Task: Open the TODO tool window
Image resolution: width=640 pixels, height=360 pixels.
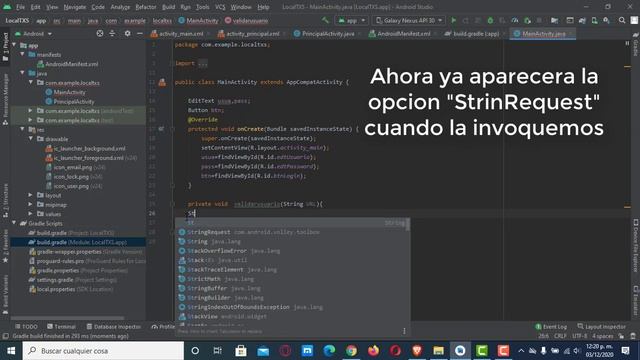Action: coord(26,327)
